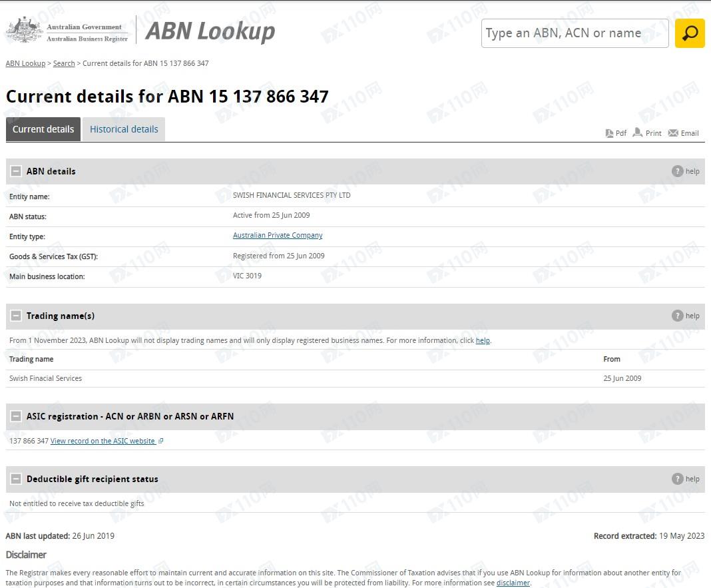The image size is (711, 588).
Task: Click the Pdf export icon
Action: 609,133
